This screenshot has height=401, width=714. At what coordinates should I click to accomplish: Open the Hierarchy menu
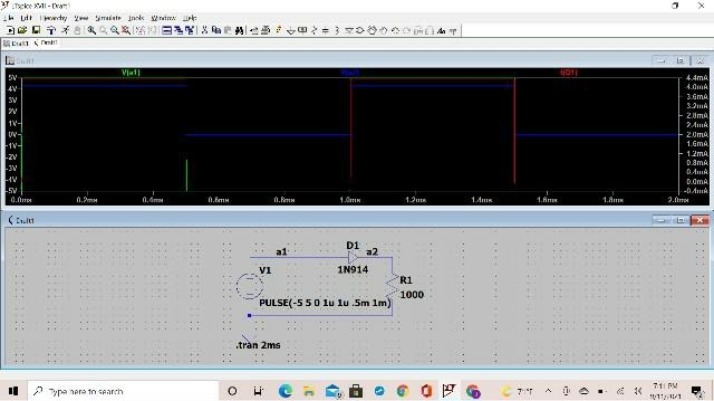pyautogui.click(x=53, y=18)
